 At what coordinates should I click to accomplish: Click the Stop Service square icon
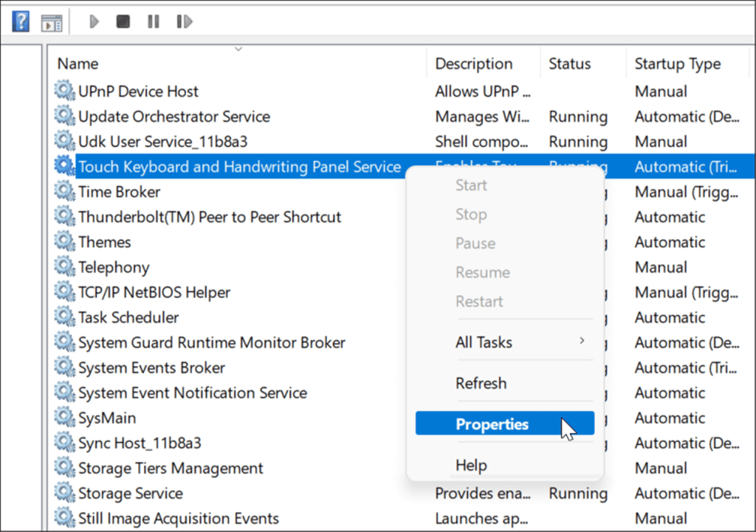[x=123, y=21]
